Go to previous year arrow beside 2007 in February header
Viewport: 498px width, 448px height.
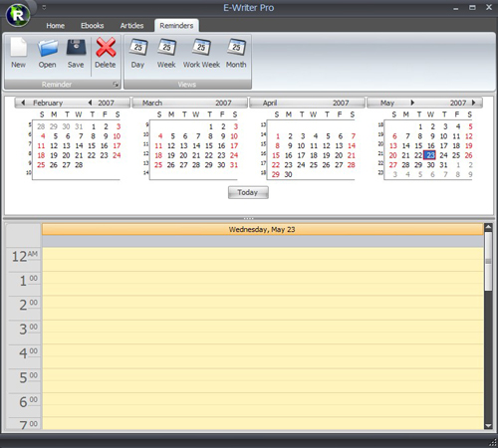click(x=90, y=103)
